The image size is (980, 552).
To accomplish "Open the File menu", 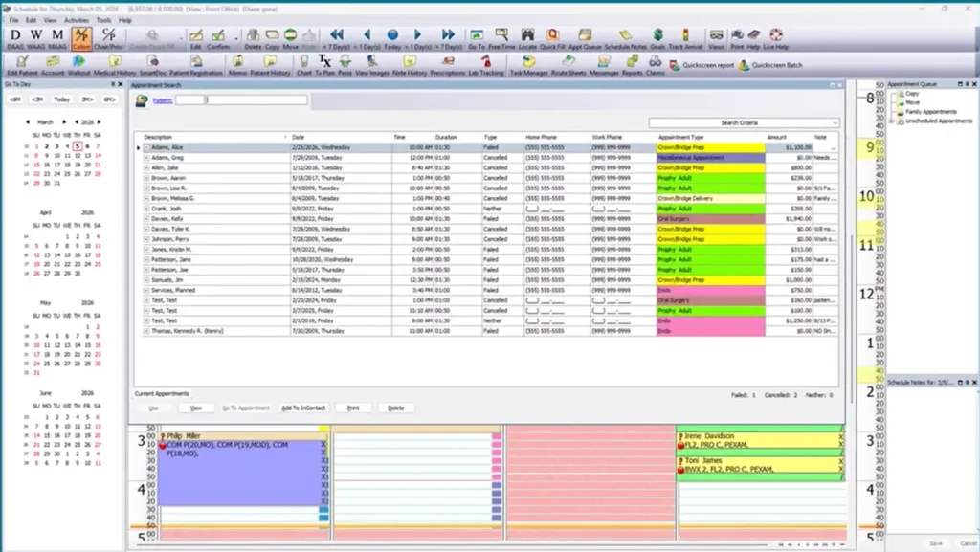I will [x=13, y=20].
